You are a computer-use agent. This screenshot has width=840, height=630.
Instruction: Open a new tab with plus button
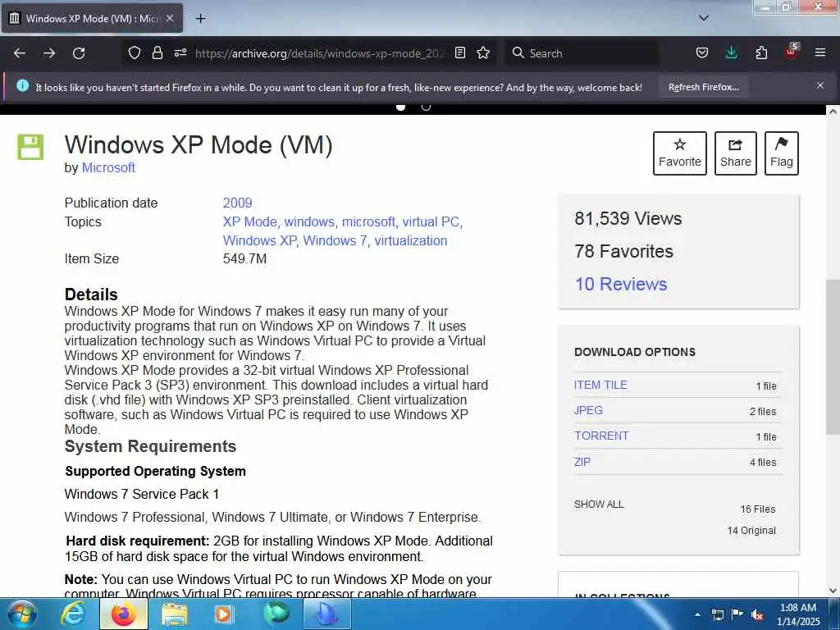[x=201, y=18]
